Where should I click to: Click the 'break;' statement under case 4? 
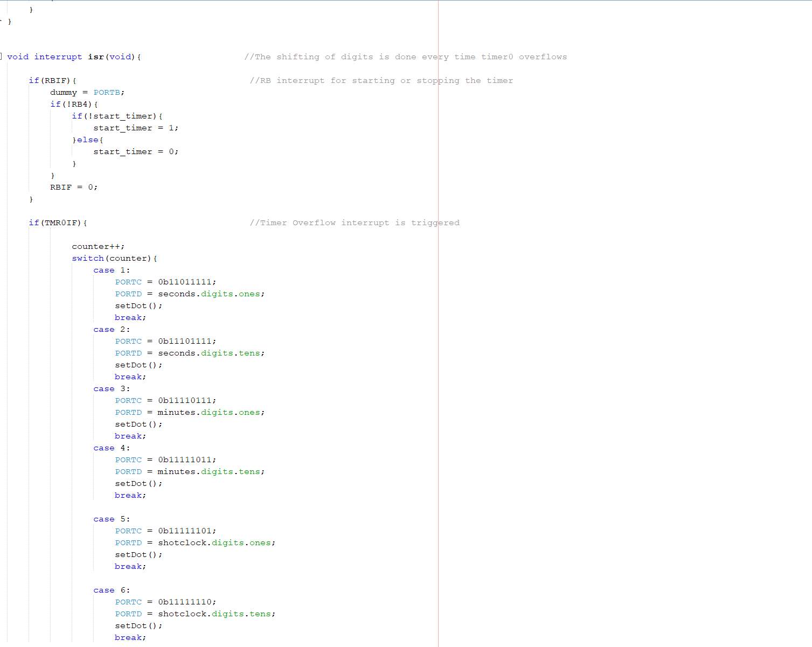click(x=130, y=495)
